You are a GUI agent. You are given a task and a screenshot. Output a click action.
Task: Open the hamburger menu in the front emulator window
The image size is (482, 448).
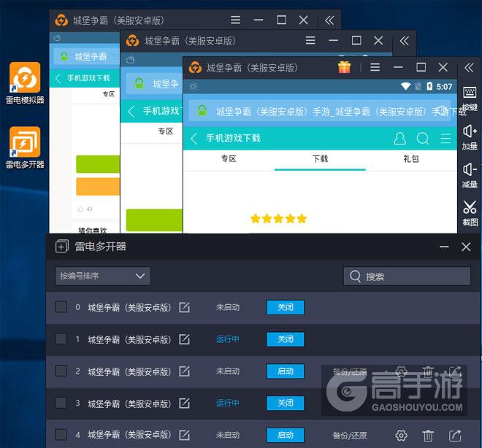tap(375, 67)
